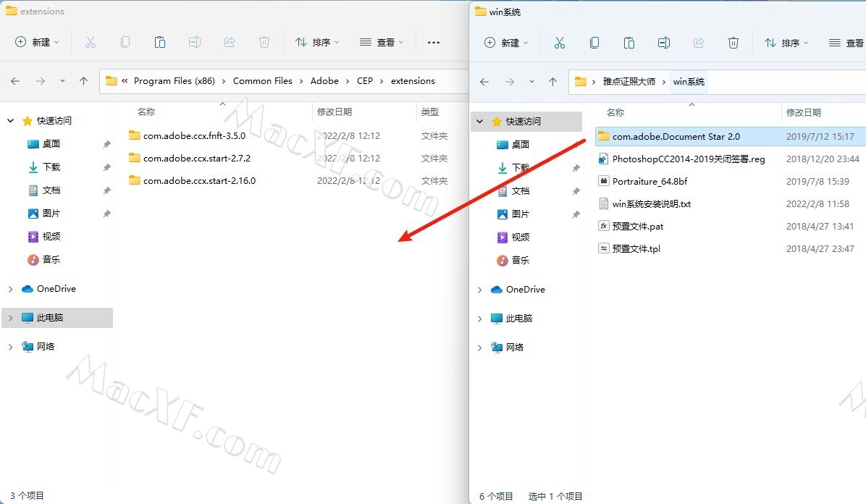
Task: Click the Share icon in extensions window
Action: 230,42
